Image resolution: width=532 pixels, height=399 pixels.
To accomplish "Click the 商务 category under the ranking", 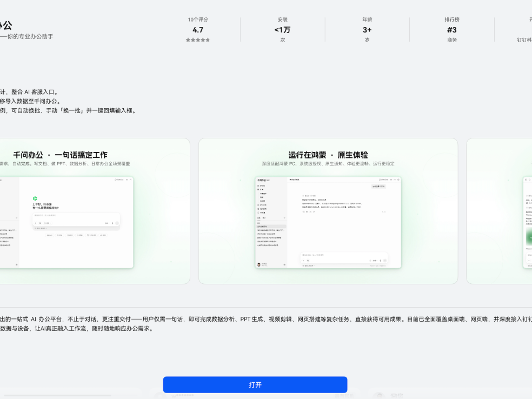I will 452,40.
